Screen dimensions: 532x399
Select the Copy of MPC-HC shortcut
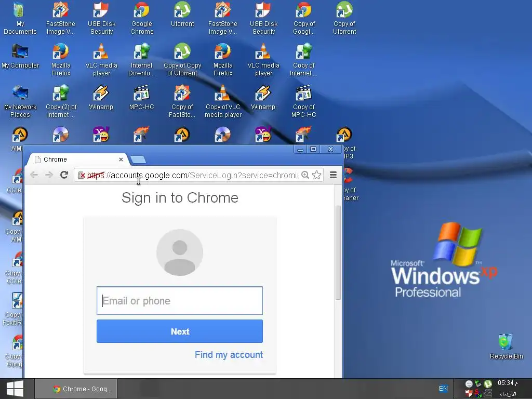[303, 101]
